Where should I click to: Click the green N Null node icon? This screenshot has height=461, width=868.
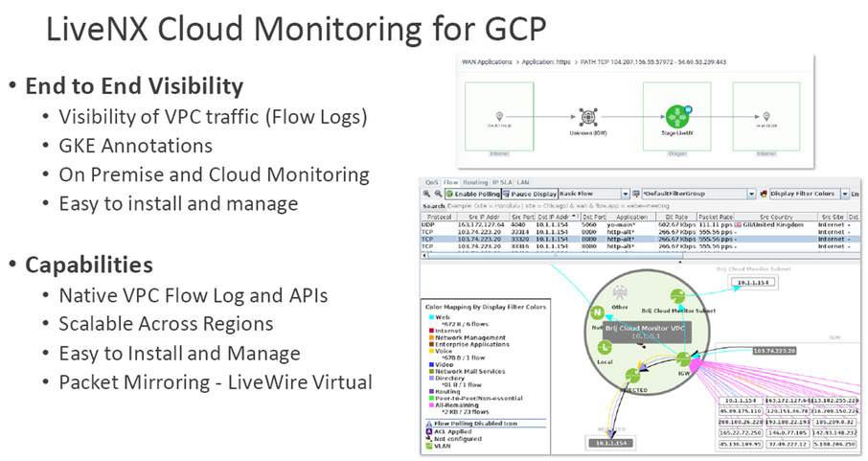(x=597, y=312)
